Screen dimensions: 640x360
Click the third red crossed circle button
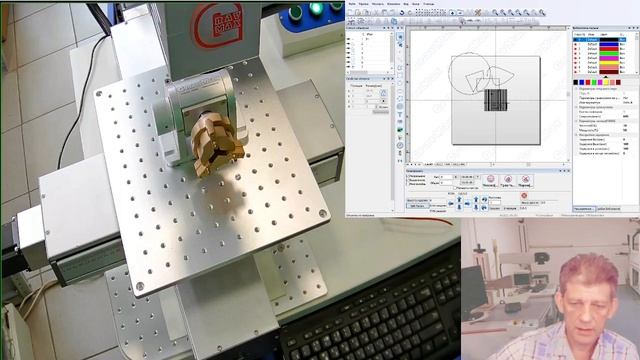click(x=525, y=181)
